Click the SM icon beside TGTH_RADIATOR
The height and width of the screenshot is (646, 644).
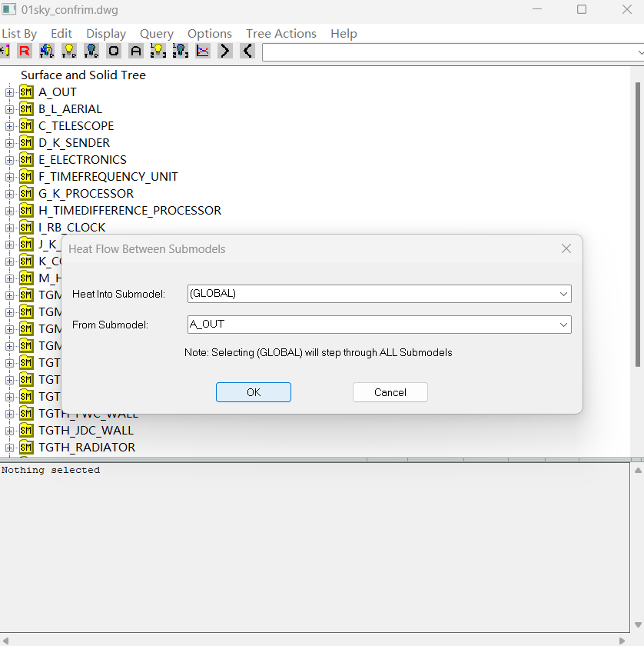[26, 448]
